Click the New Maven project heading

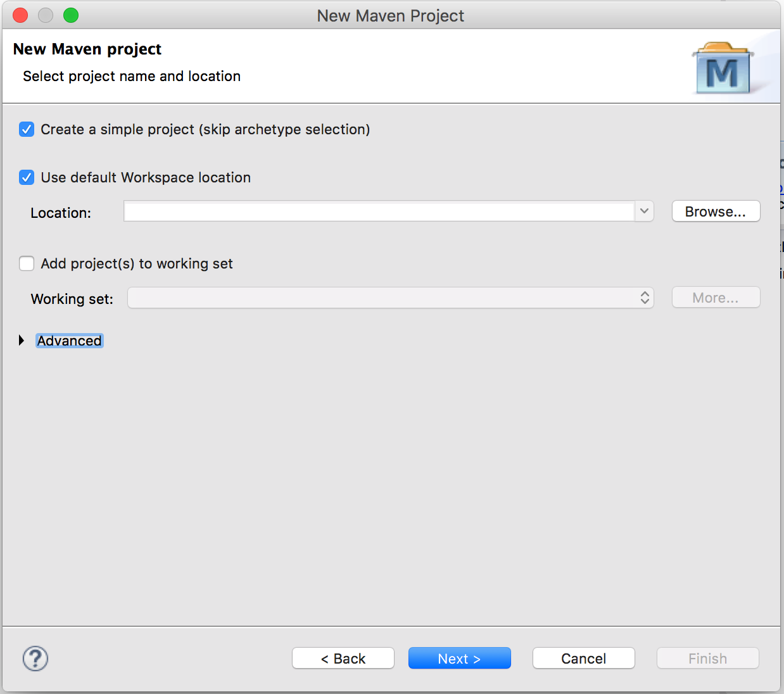[x=87, y=49]
